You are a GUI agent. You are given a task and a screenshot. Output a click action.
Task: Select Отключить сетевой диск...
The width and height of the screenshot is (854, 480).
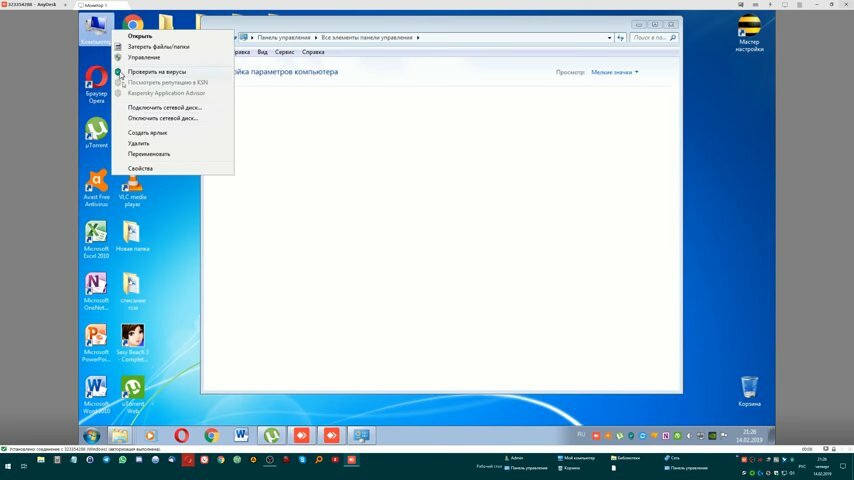(163, 118)
